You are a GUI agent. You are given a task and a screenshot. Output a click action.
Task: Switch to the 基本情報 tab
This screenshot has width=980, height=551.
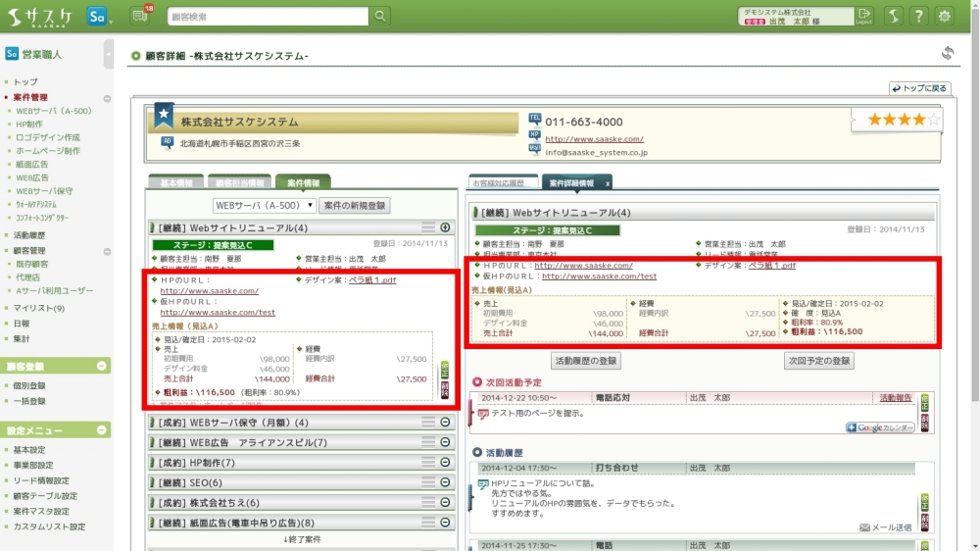(x=175, y=182)
